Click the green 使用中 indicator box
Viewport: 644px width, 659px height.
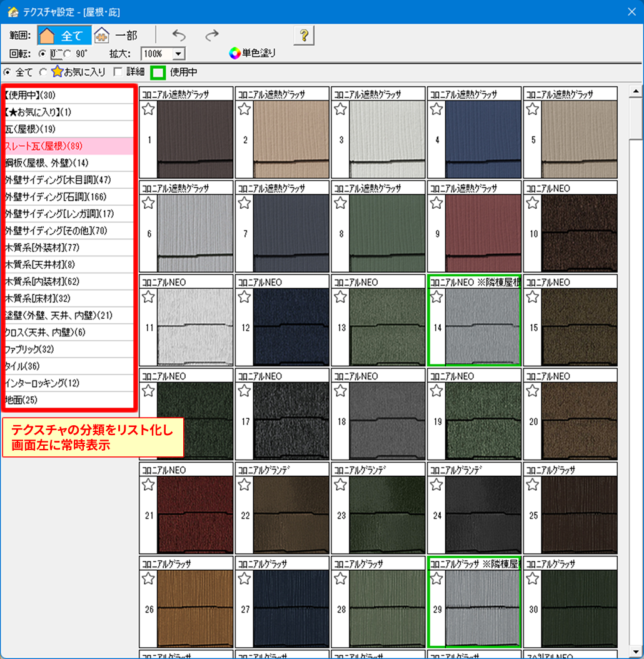(158, 73)
